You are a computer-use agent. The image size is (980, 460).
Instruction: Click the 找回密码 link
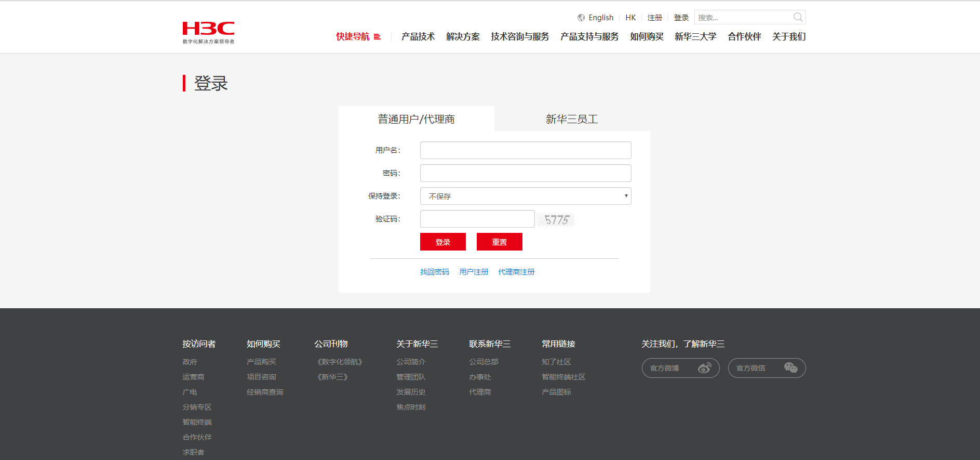click(x=435, y=272)
